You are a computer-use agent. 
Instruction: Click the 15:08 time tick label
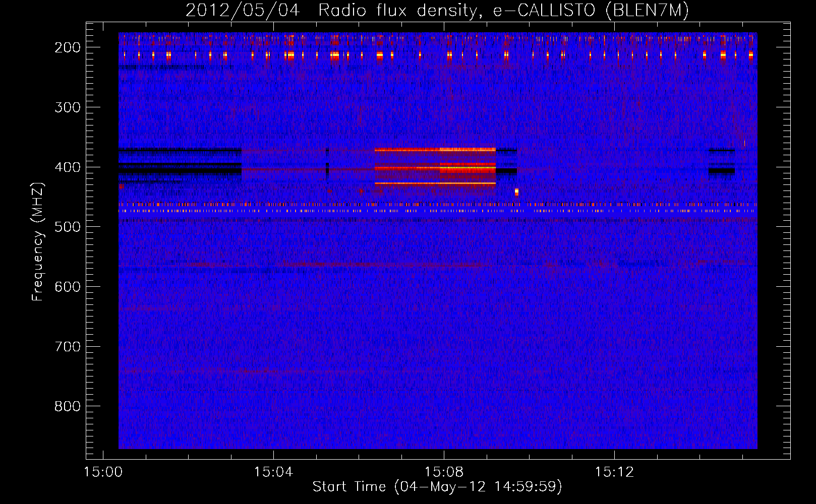click(444, 472)
